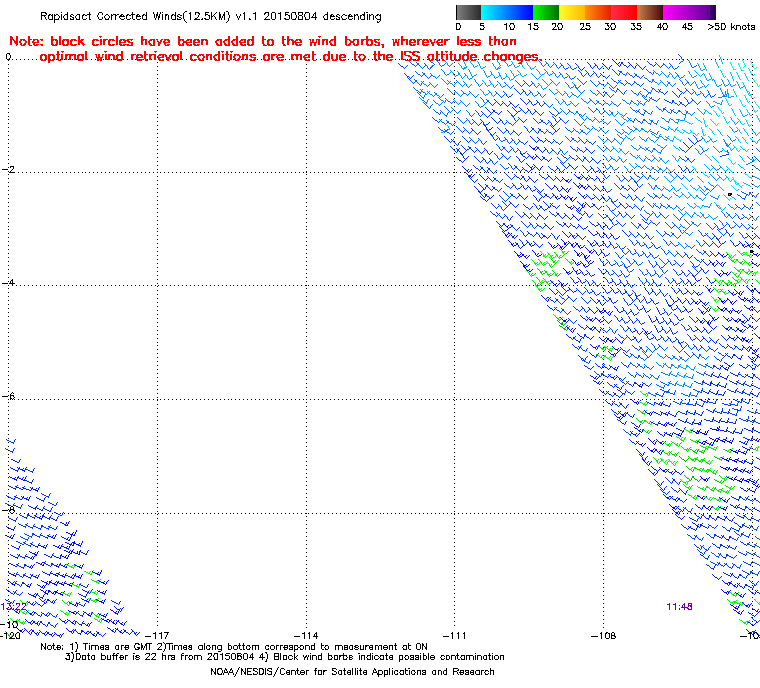Click the cyan 5-10 knots legend segment
This screenshot has width=760, height=688.
tap(493, 12)
